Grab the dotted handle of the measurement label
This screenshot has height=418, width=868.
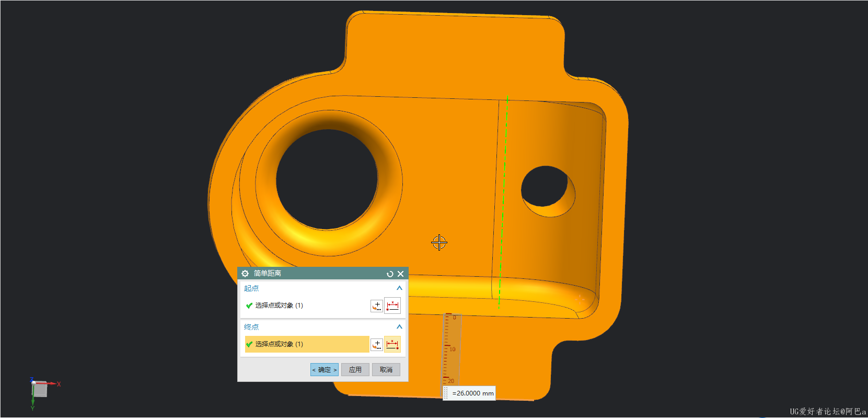pos(446,393)
